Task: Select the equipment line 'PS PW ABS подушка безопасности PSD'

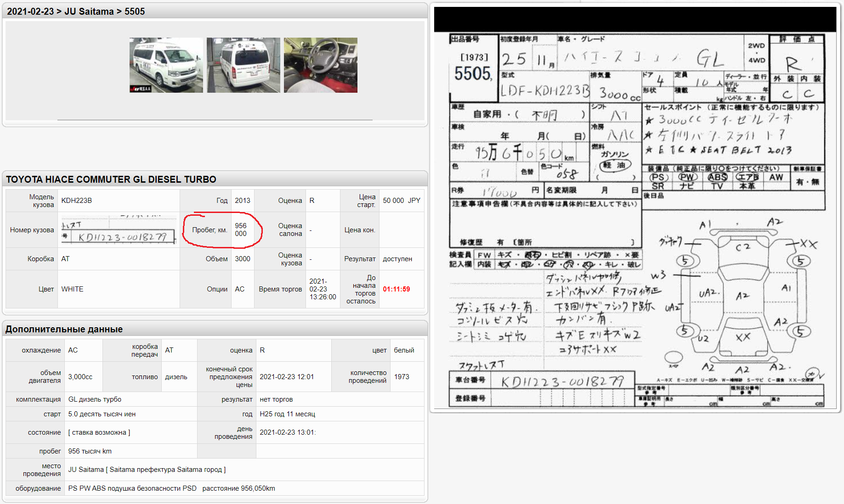Action: [x=132, y=488]
